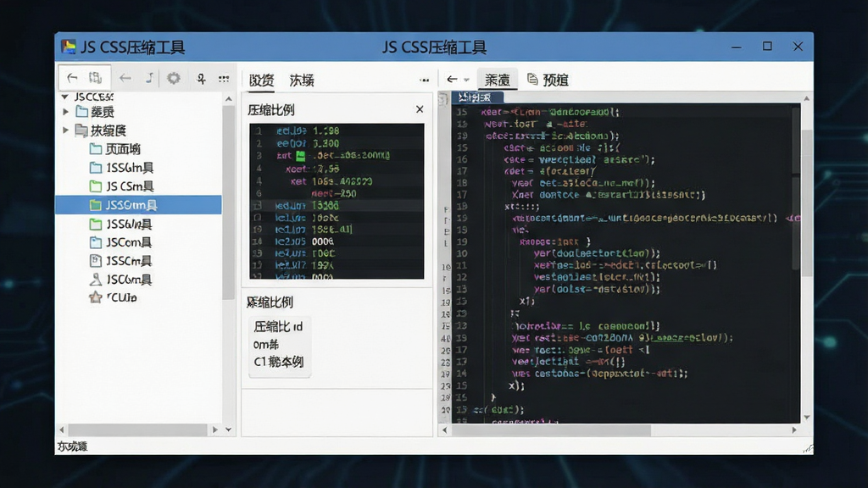
Task: Select the 页面墙 folder in the tree
Action: point(123,149)
